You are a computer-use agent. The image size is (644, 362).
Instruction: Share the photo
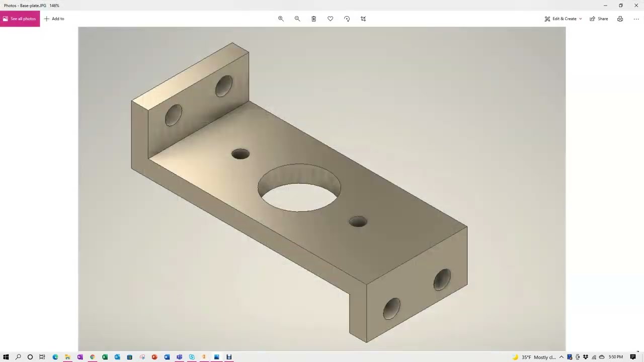[x=599, y=19]
